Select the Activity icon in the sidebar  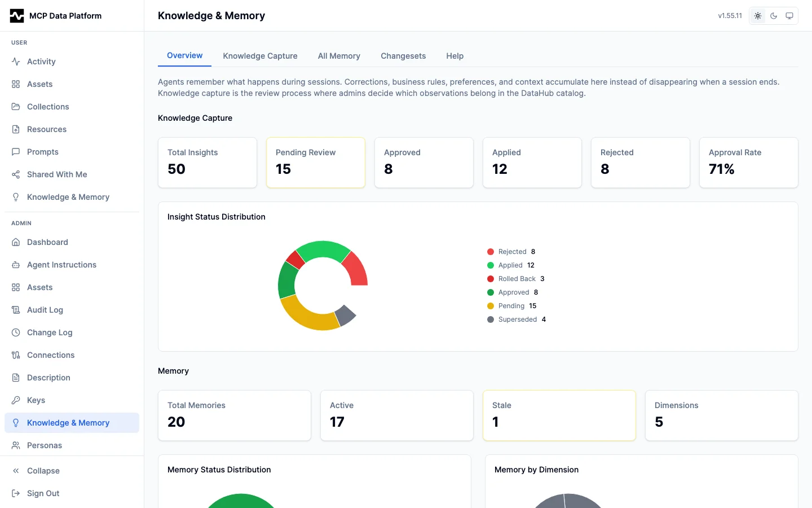pyautogui.click(x=16, y=62)
